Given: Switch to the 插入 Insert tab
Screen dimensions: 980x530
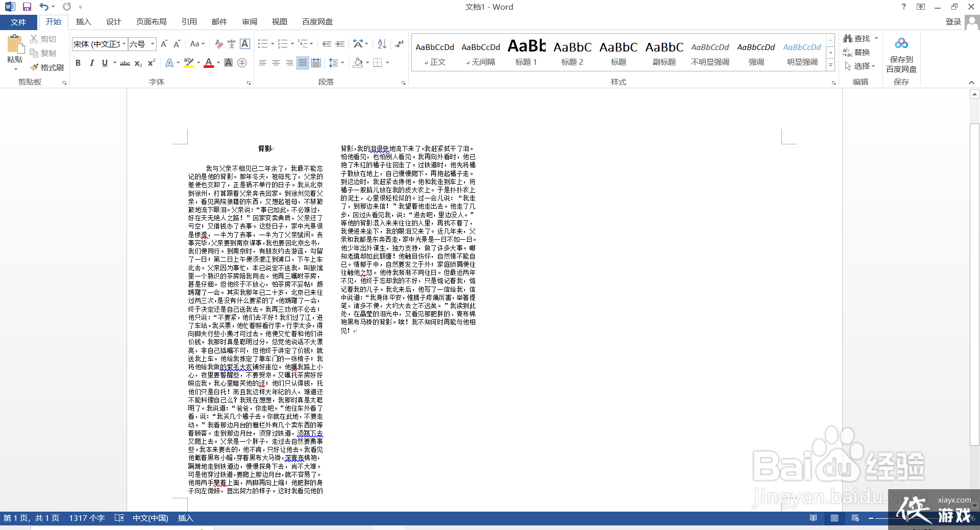Looking at the screenshot, I should [x=83, y=22].
